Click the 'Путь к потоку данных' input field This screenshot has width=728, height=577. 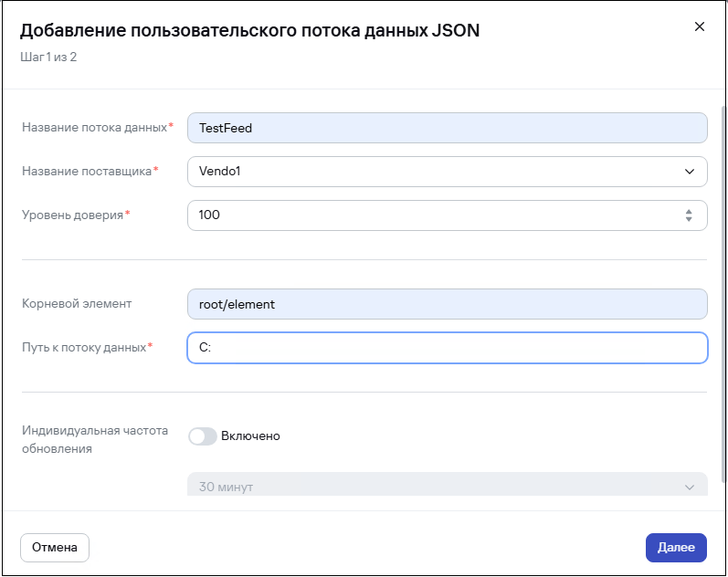click(447, 348)
